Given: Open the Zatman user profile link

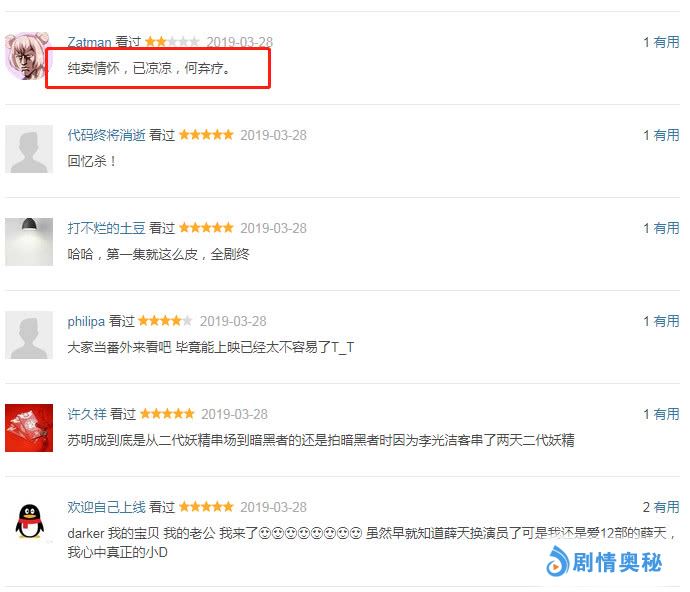Looking at the screenshot, I should click(x=89, y=42).
